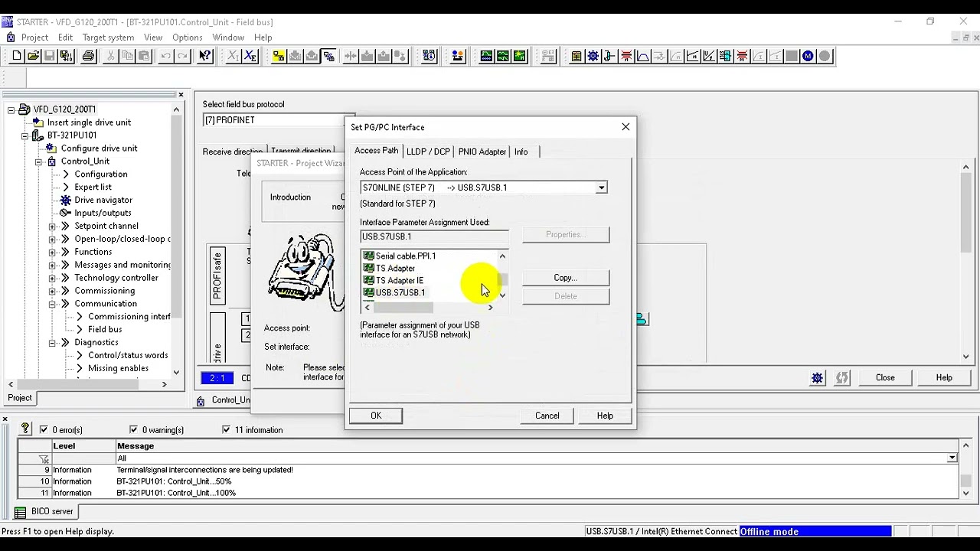Click Help in Set PG/PC Interface dialog
980x551 pixels.
point(605,416)
